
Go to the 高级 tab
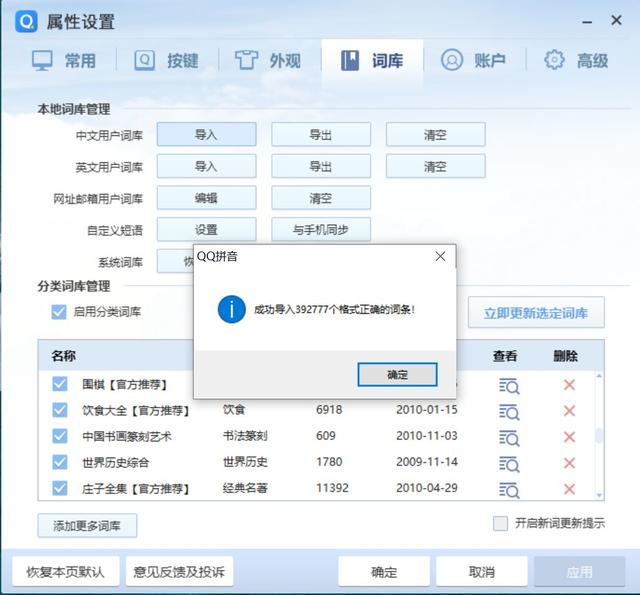576,61
